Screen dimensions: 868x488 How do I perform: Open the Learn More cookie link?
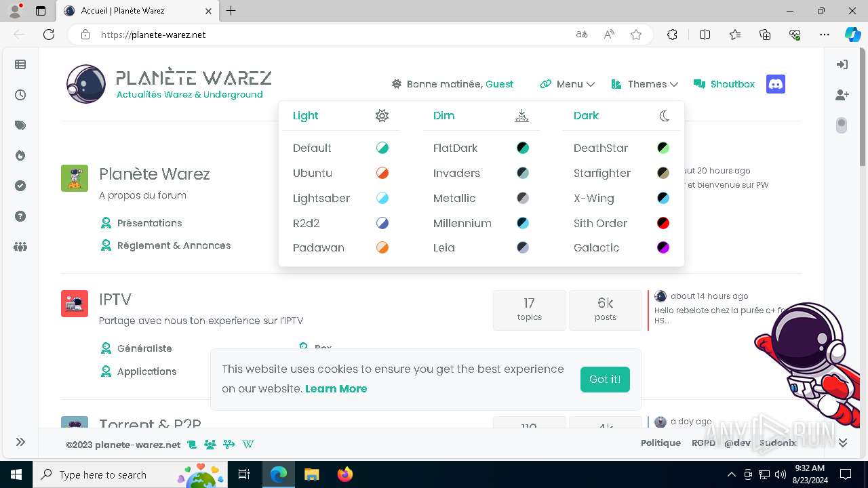336,388
